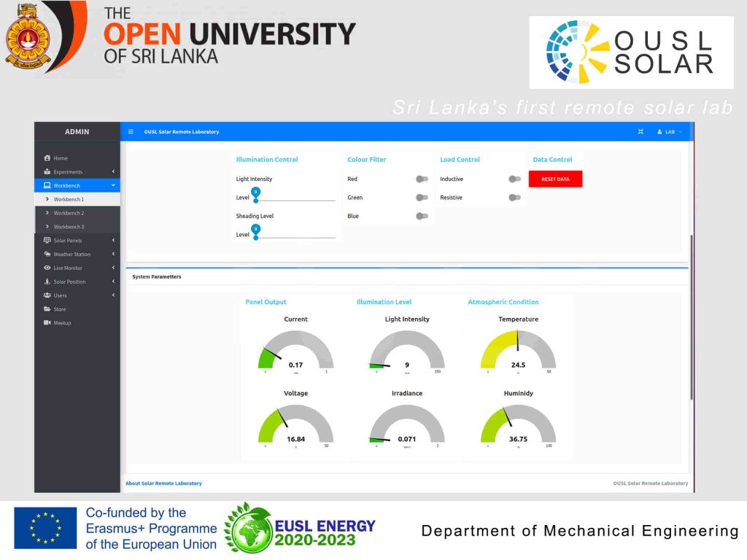Click the EUSL Energy globe logo

tap(248, 529)
